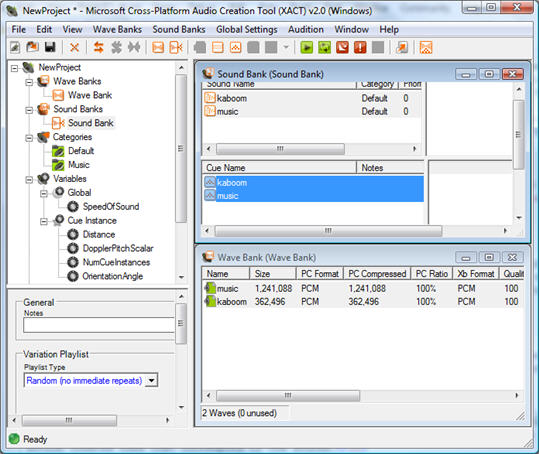Viewport: 539px width, 454px height.
Task: Select the kaboom cue in the Cue Name list
Action: click(314, 182)
